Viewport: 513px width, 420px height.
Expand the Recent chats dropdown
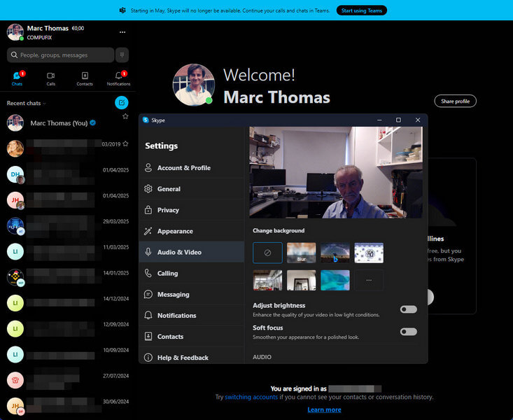coord(27,103)
